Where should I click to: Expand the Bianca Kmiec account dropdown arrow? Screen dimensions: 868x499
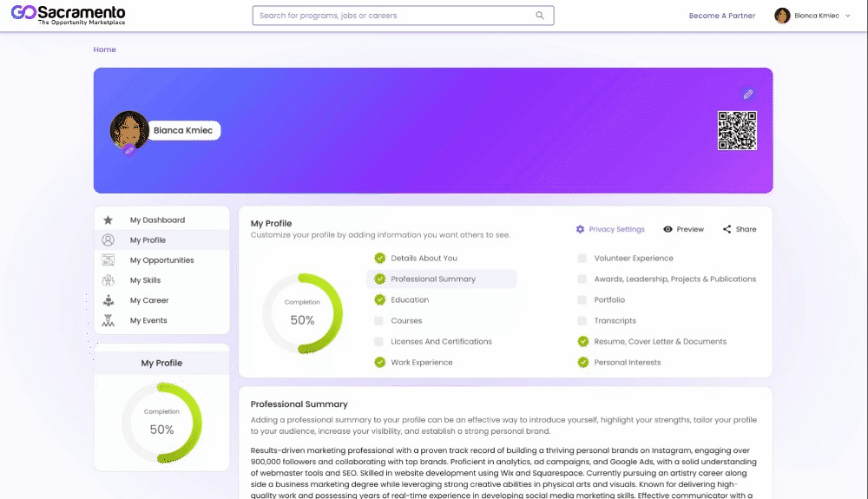[847, 16]
